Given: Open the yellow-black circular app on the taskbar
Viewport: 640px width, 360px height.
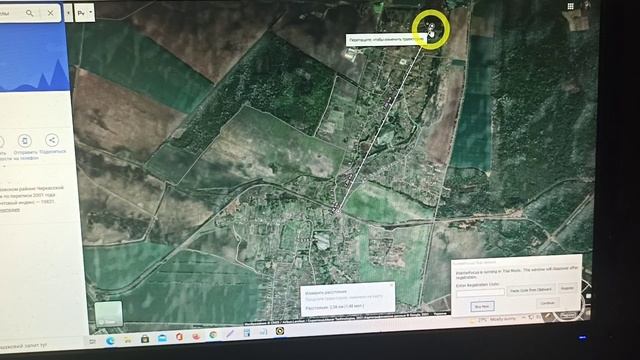Looking at the screenshot, I should (x=280, y=331).
